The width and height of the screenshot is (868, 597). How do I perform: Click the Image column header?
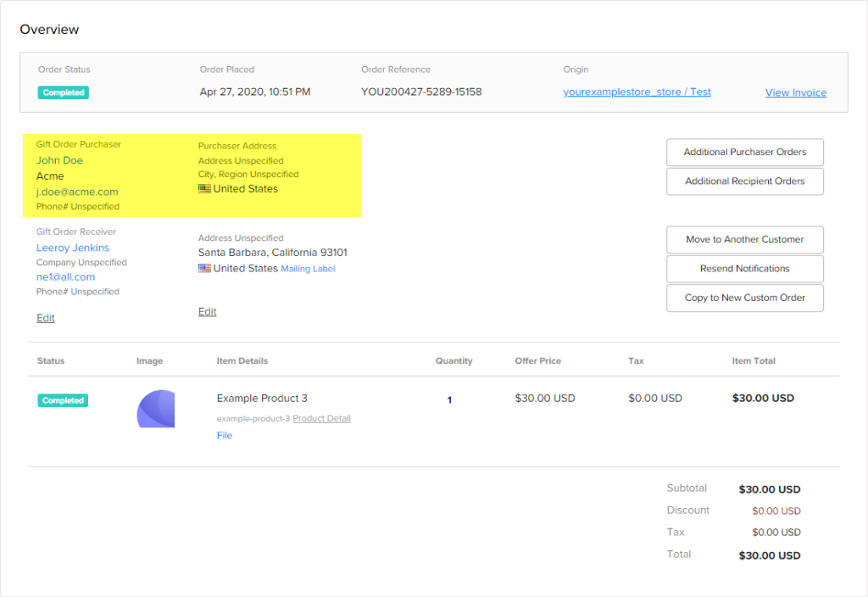coord(149,361)
